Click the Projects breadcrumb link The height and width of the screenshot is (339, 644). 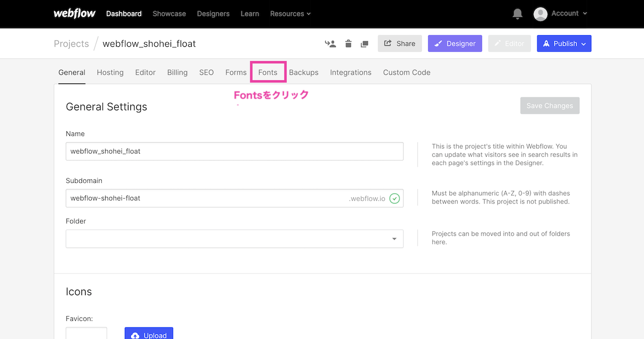tap(71, 44)
